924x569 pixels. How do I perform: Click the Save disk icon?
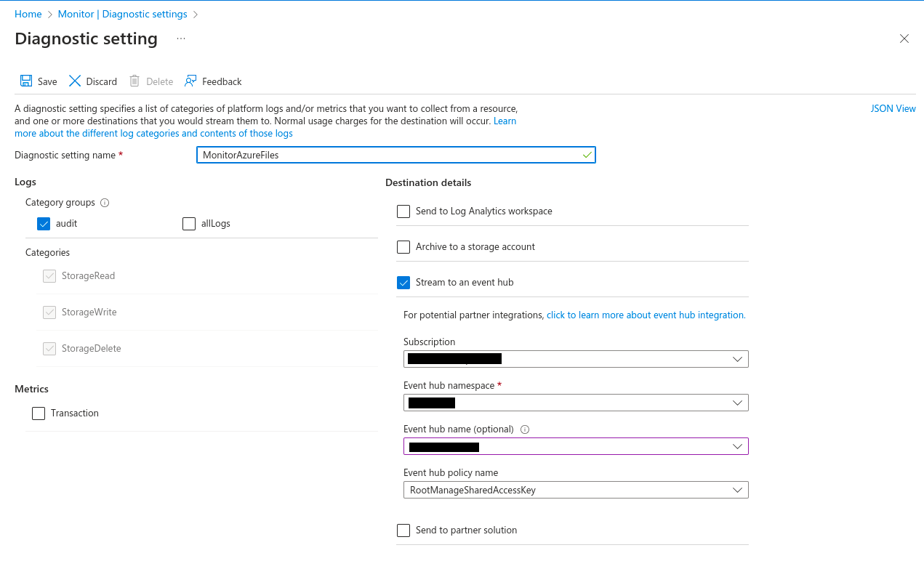[26, 81]
